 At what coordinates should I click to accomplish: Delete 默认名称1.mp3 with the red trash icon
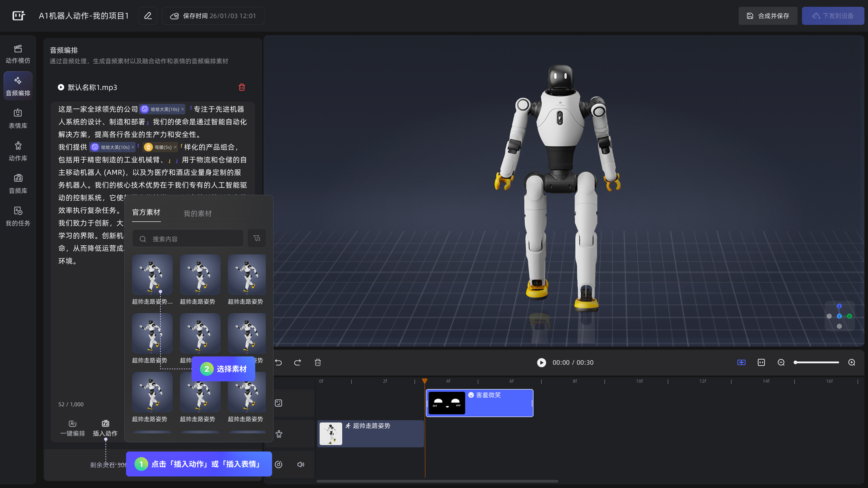click(x=242, y=87)
